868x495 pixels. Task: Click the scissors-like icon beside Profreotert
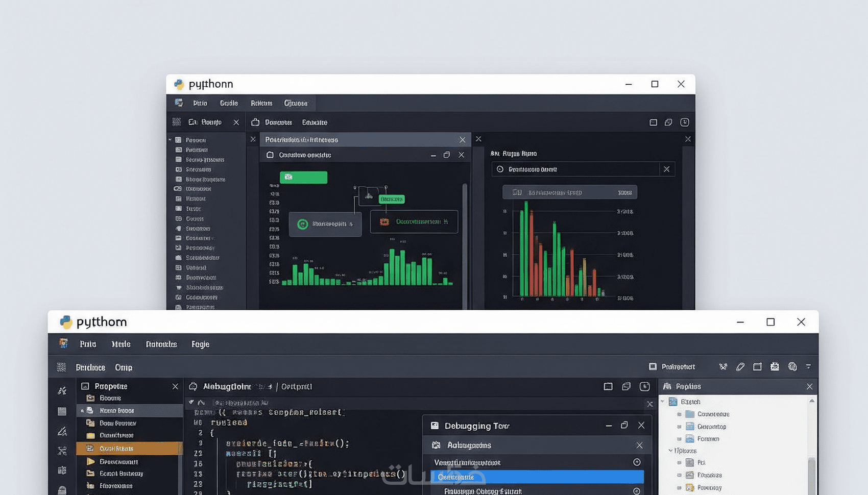click(723, 366)
